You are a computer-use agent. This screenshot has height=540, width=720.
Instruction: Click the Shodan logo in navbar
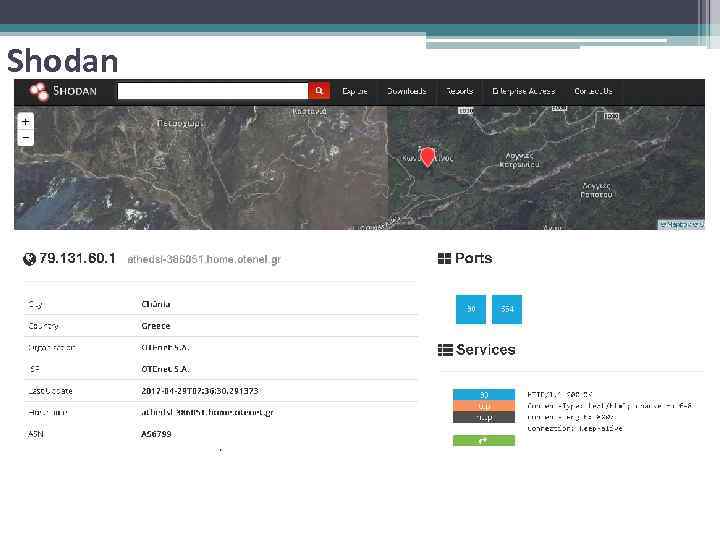point(63,91)
